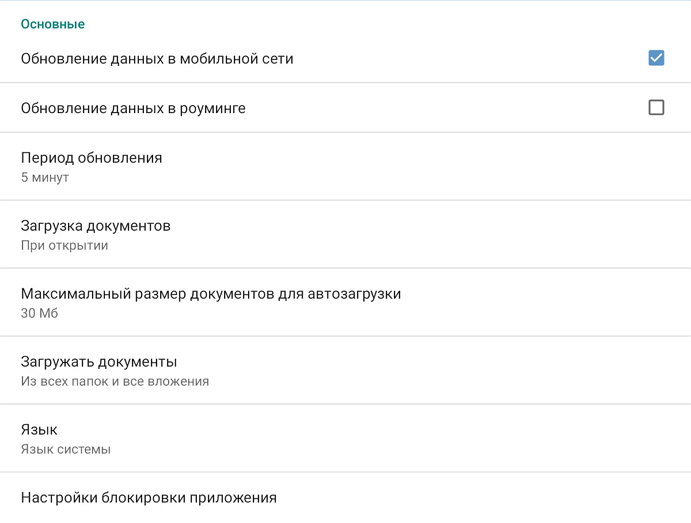Select the empty checkbox beside roaming updates
This screenshot has height=523, width=691.
point(656,107)
